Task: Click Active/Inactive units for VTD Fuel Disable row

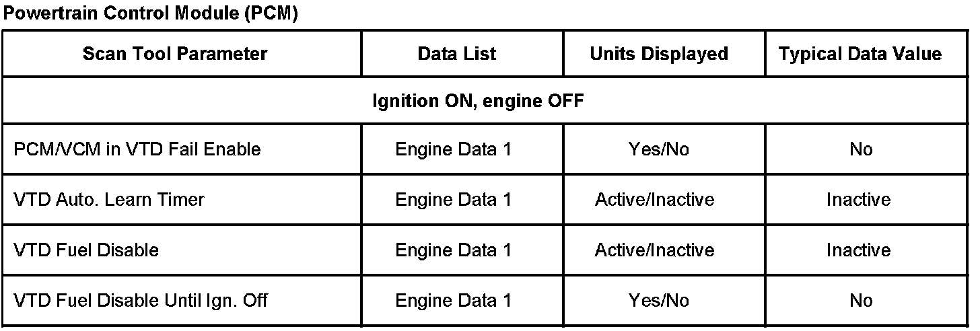Action: tap(654, 250)
